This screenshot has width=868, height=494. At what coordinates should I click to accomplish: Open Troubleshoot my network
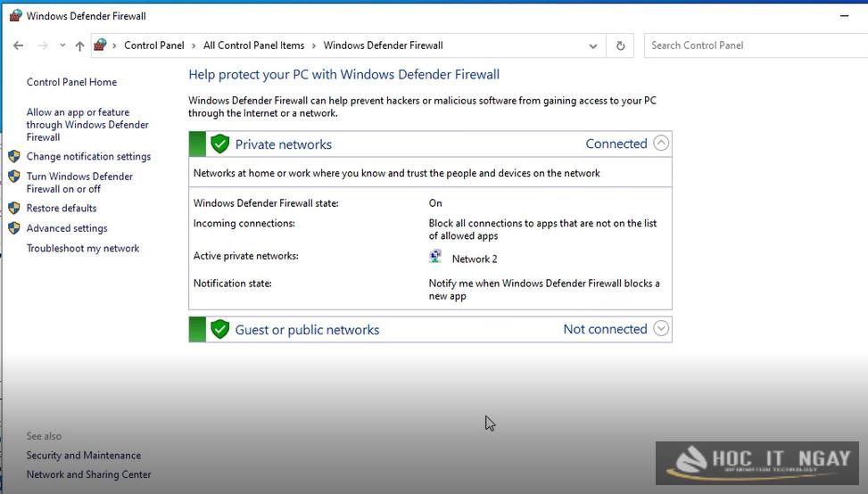[83, 249]
